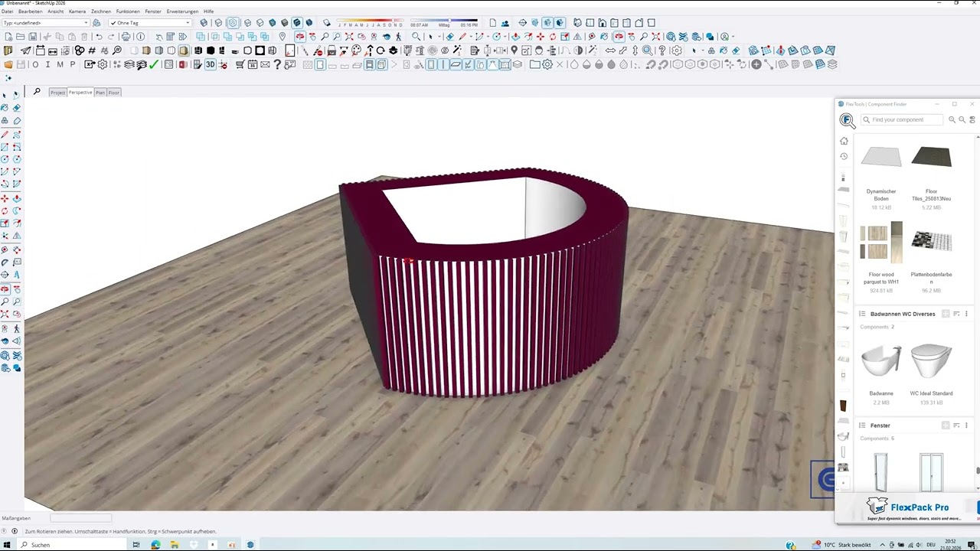The width and height of the screenshot is (980, 551).
Task: Toggle the shadows display icon
Action: point(327,23)
